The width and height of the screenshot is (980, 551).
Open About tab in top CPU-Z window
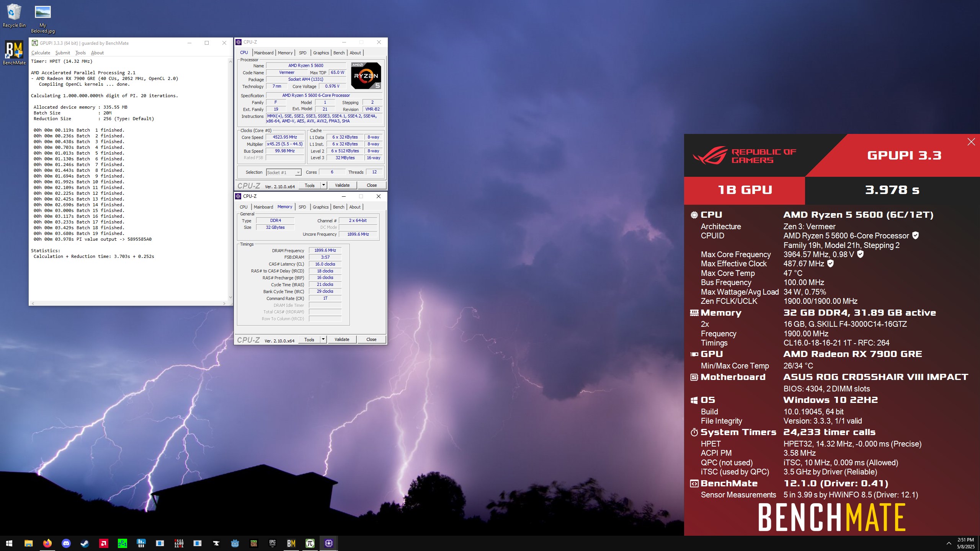click(355, 53)
